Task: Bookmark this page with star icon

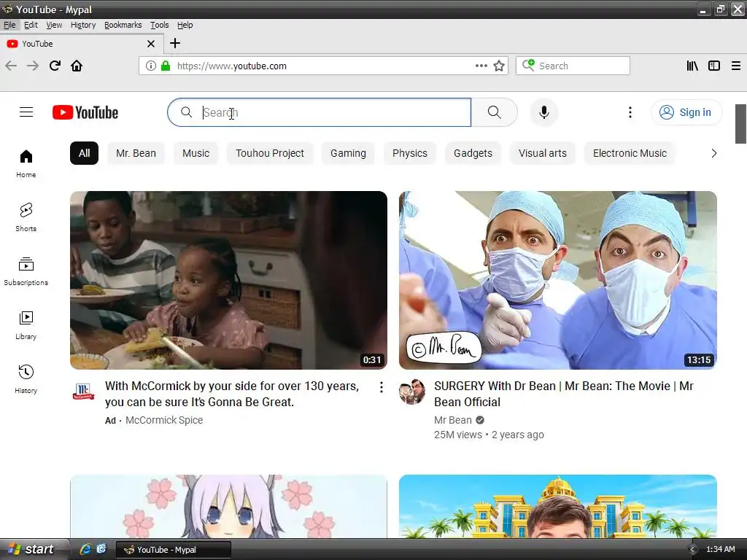Action: 499,66
